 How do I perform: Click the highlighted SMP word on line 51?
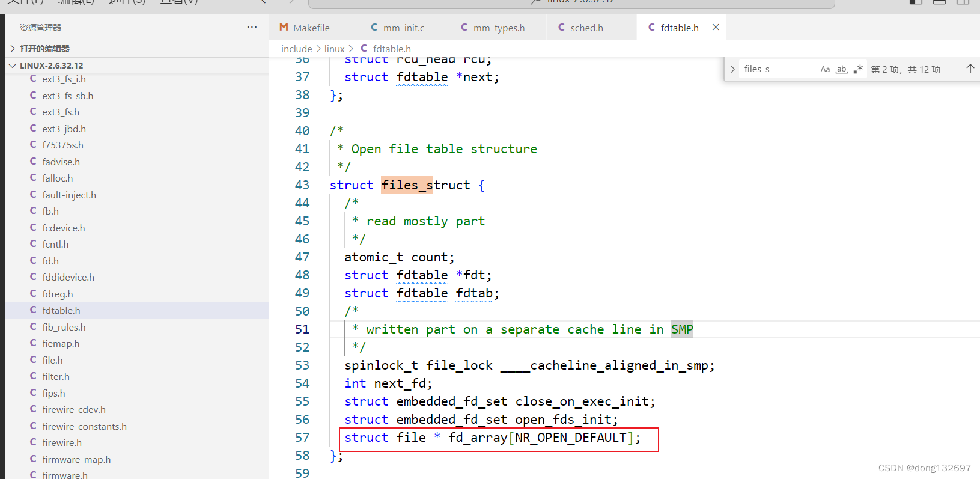click(682, 329)
